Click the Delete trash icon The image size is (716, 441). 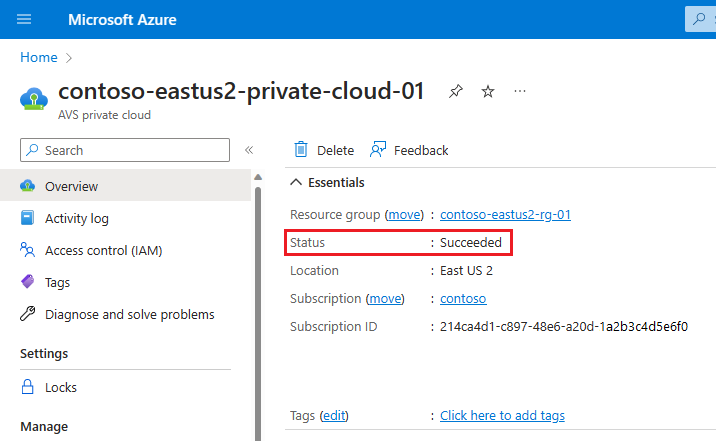pos(301,150)
